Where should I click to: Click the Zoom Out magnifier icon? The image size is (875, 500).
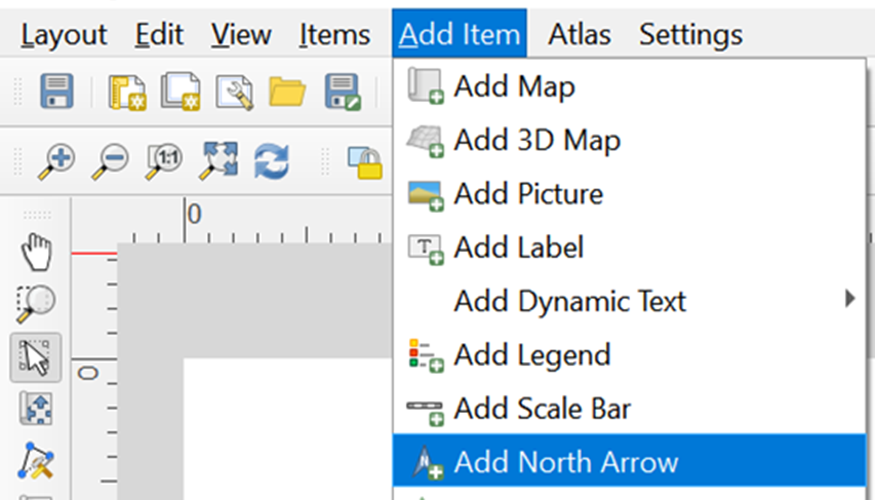(111, 160)
